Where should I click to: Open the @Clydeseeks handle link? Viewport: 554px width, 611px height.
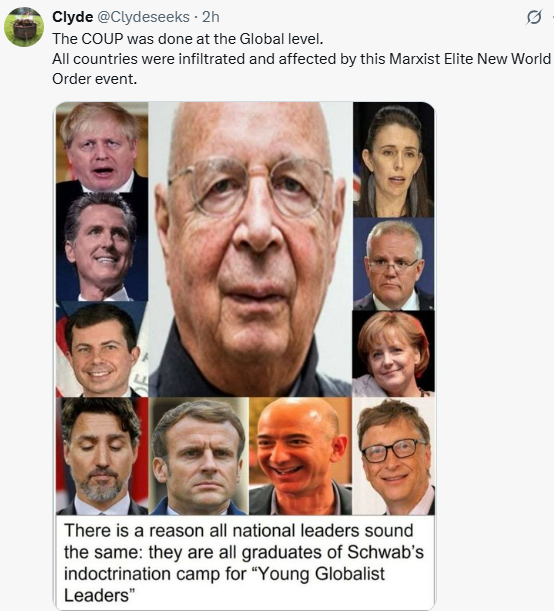click(143, 17)
